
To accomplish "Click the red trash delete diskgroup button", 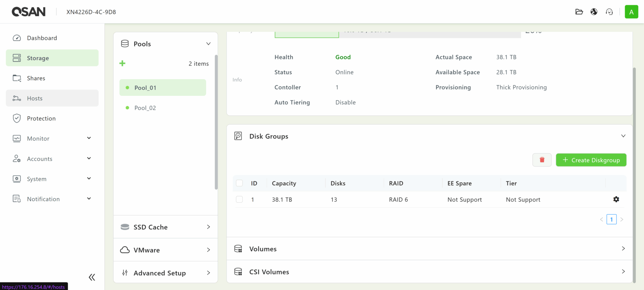I will [x=542, y=160].
